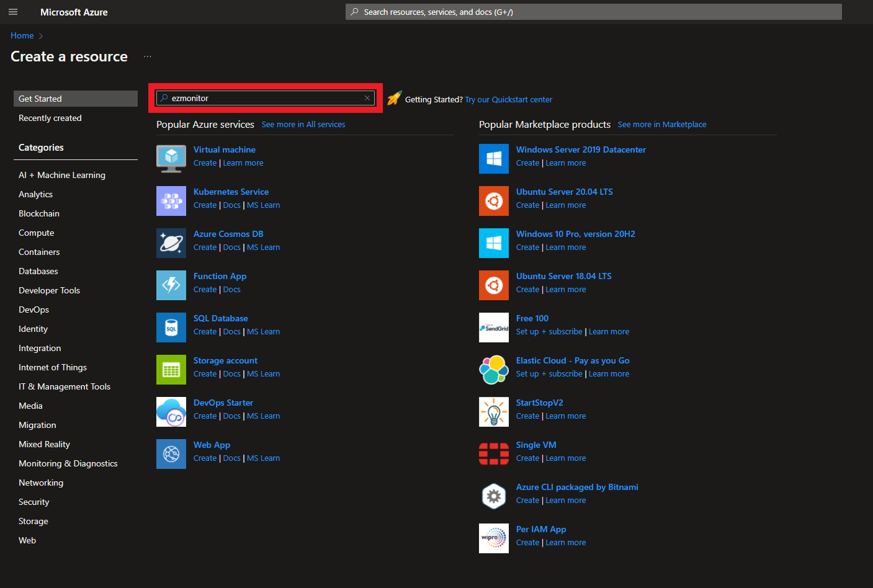Open the Blockchain category

[x=39, y=213]
